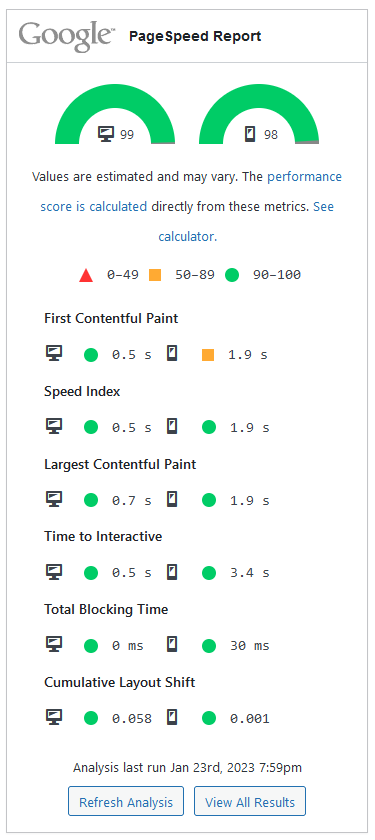
Task: Click the desktop icon under First Contentful Paint
Action: 54,354
